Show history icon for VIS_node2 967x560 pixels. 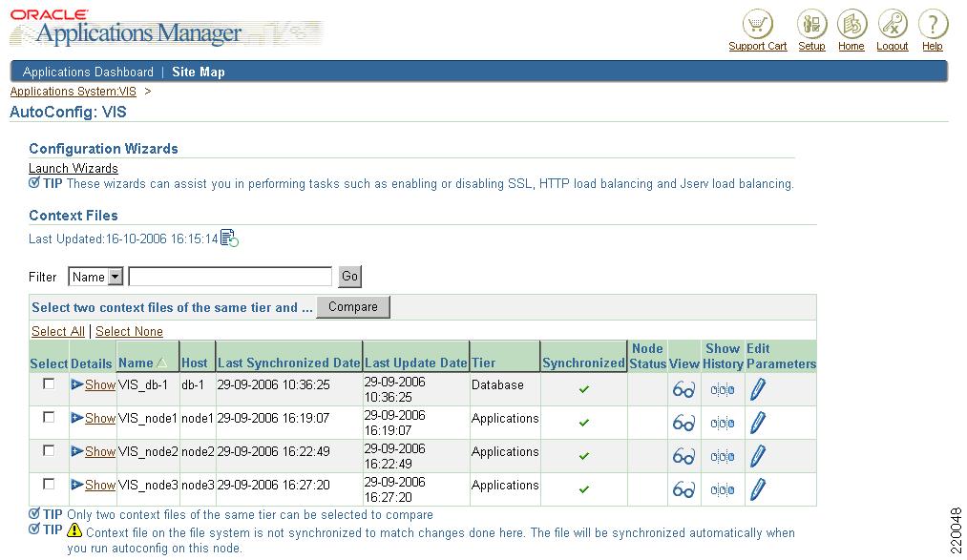tap(723, 457)
